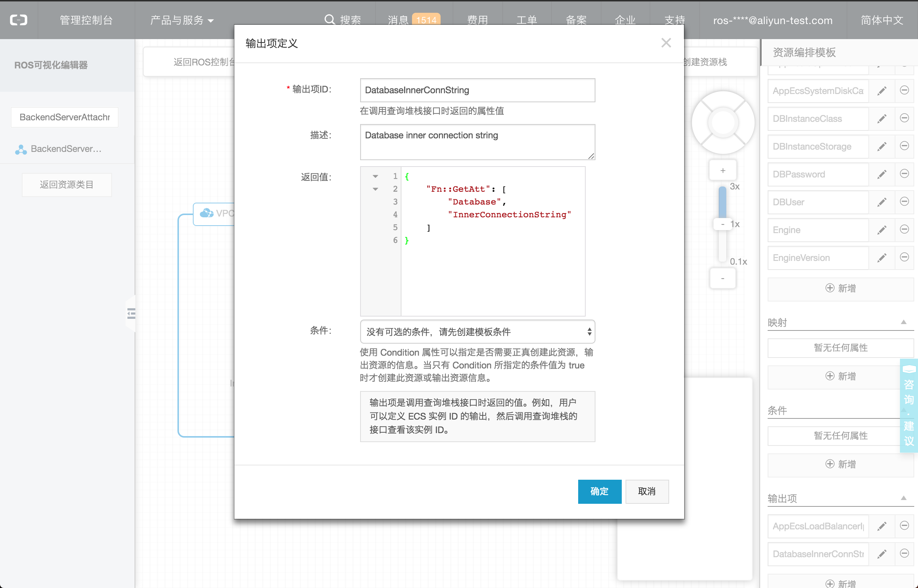The height and width of the screenshot is (588, 918).
Task: Open the 支持 menu
Action: [x=674, y=20]
